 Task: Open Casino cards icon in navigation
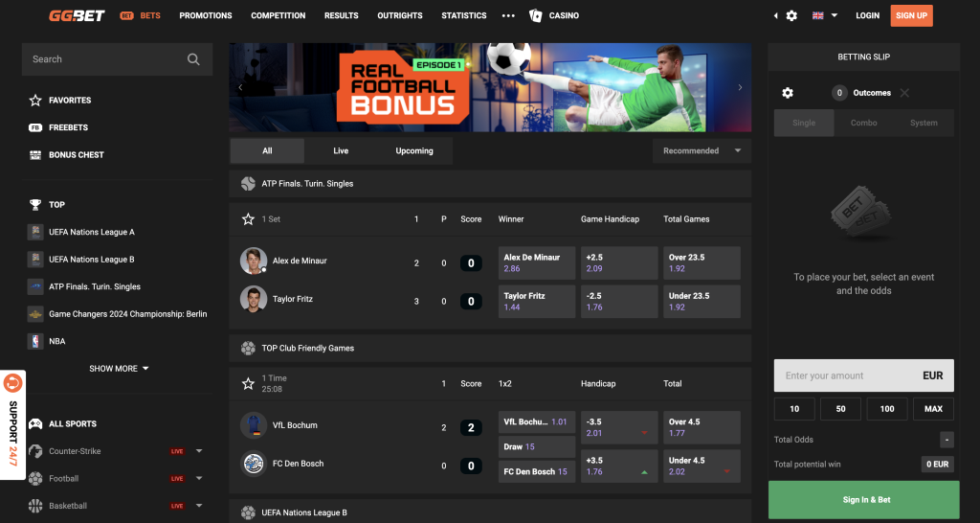point(535,15)
